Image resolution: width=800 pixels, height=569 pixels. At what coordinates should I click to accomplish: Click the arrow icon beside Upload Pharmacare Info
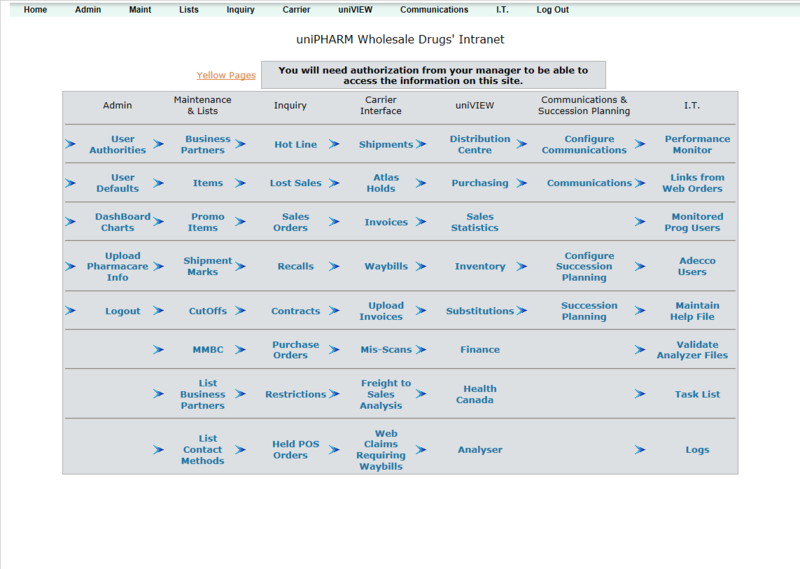70,266
